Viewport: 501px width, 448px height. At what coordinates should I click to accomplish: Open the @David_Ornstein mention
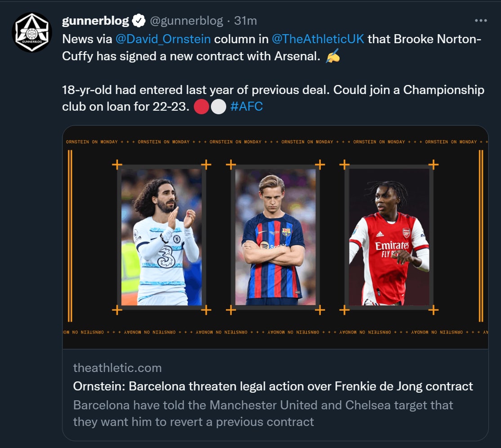pos(163,39)
